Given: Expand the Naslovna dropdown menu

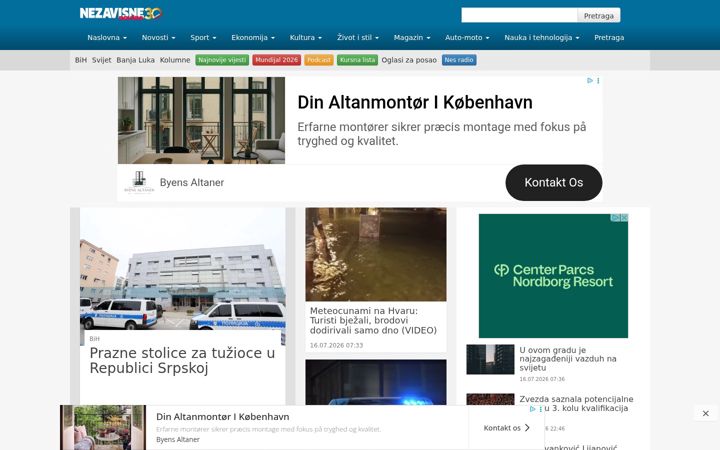Looking at the screenshot, I should click(x=107, y=38).
